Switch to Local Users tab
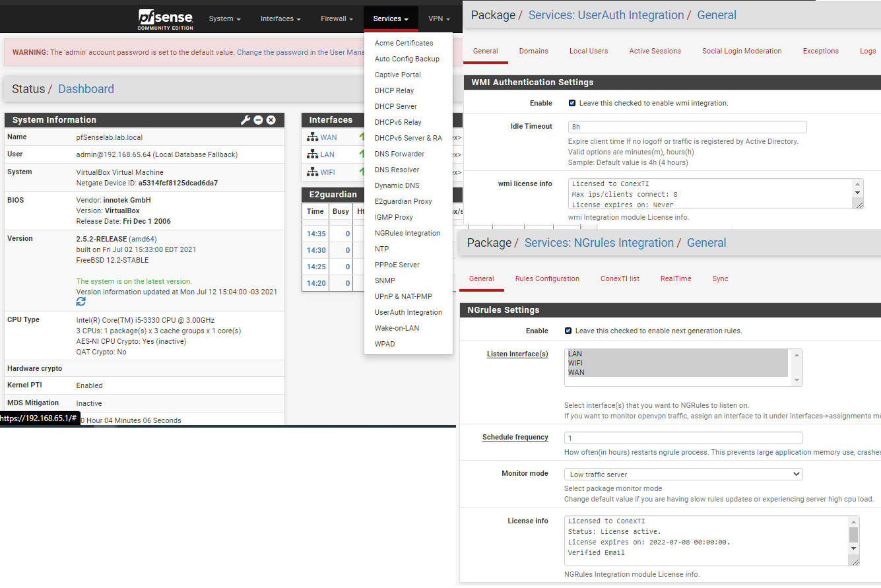881x588 pixels. click(x=589, y=51)
